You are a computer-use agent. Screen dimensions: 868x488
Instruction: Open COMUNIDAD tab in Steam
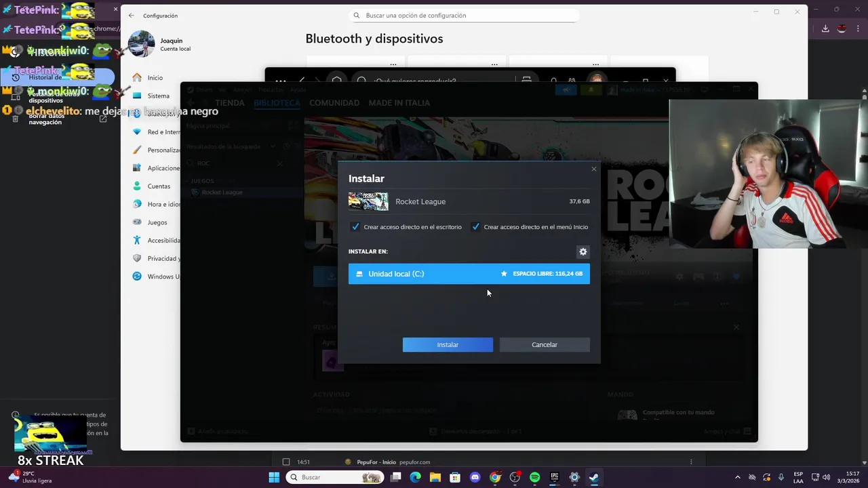pyautogui.click(x=334, y=103)
